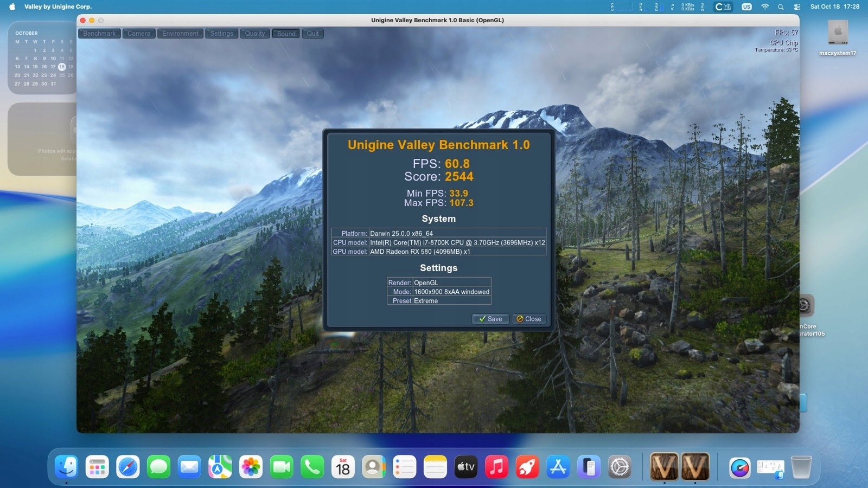Viewport: 868px width, 488px height.
Task: Close the benchmark results dialog
Action: point(529,319)
